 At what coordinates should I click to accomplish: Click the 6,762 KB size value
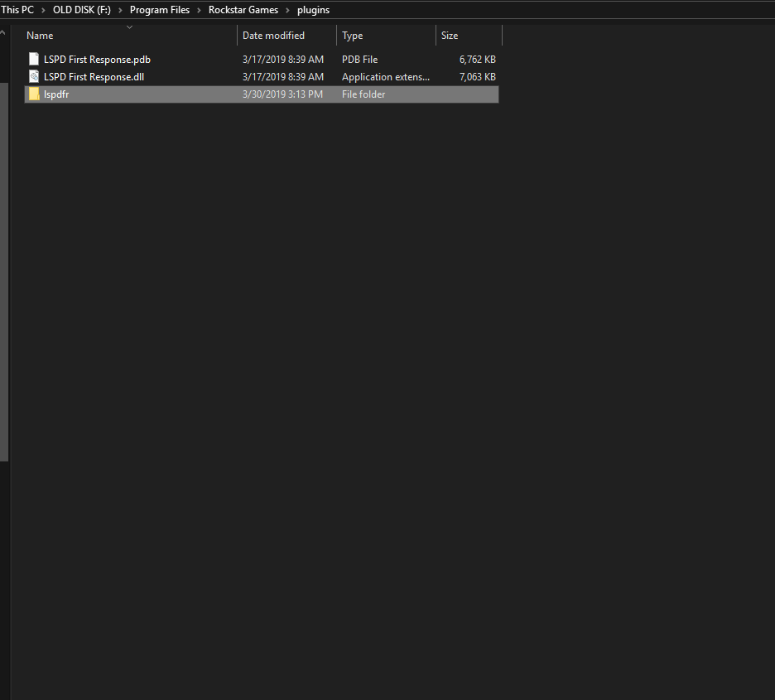tap(478, 60)
